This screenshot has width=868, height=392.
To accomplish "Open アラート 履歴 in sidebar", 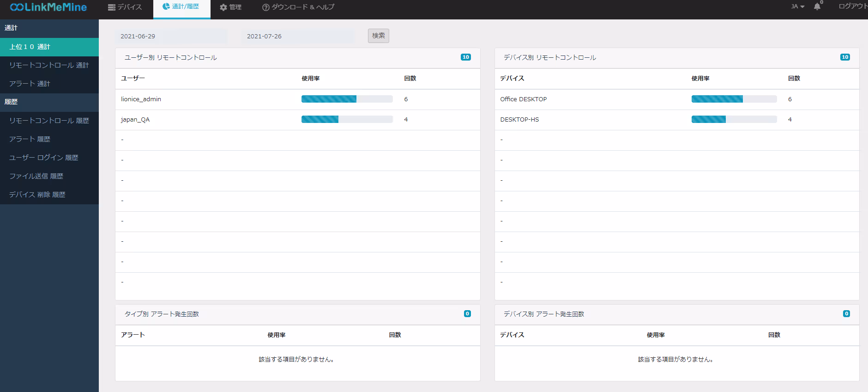I will (x=49, y=139).
